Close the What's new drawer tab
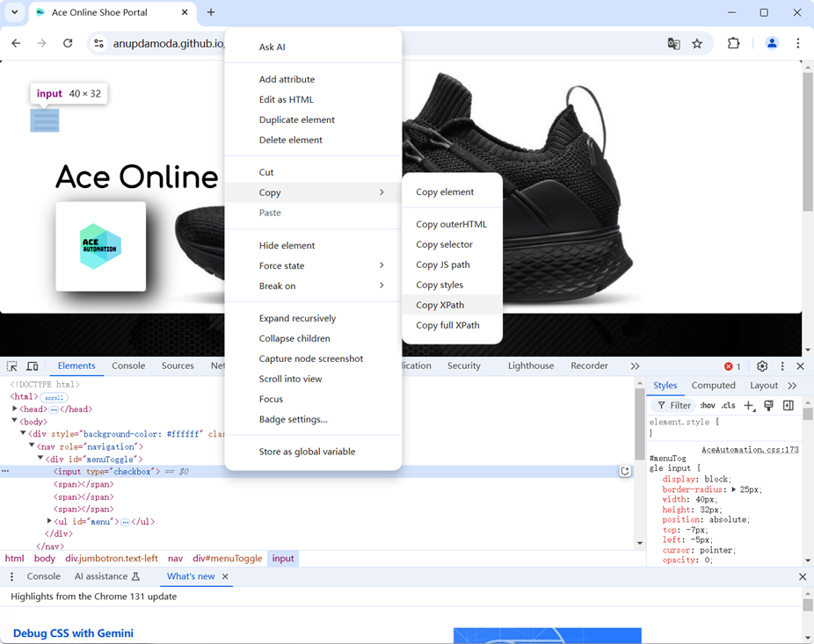The width and height of the screenshot is (814, 644). point(225,576)
